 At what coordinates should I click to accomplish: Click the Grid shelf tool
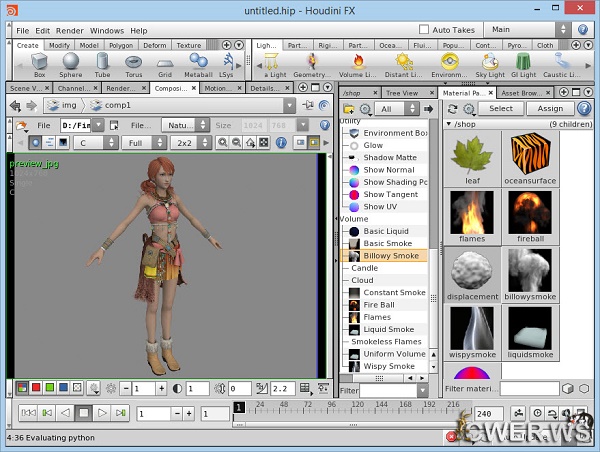point(165,66)
